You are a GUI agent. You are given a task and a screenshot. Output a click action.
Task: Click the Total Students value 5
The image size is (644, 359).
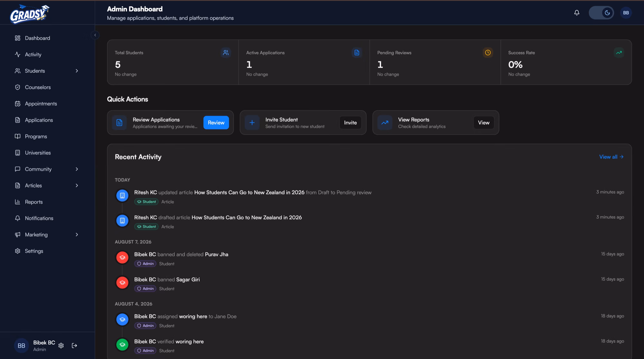[x=118, y=65]
